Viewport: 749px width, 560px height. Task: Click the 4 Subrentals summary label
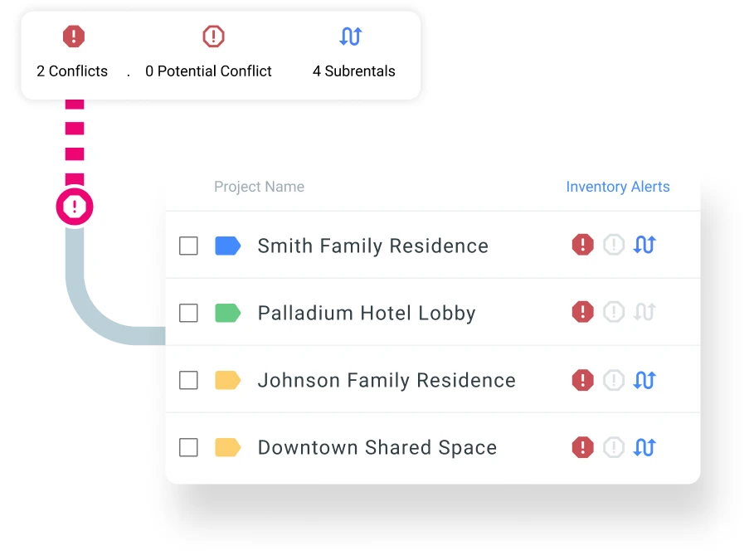tap(353, 71)
